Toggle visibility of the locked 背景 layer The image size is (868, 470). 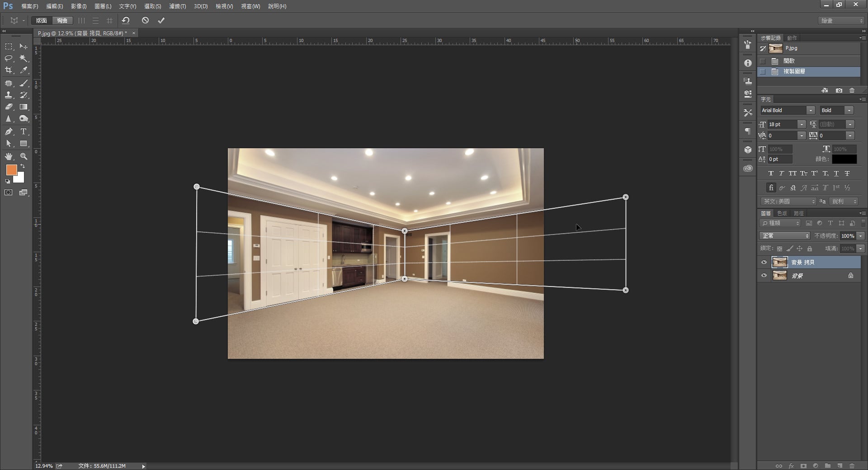pyautogui.click(x=764, y=276)
